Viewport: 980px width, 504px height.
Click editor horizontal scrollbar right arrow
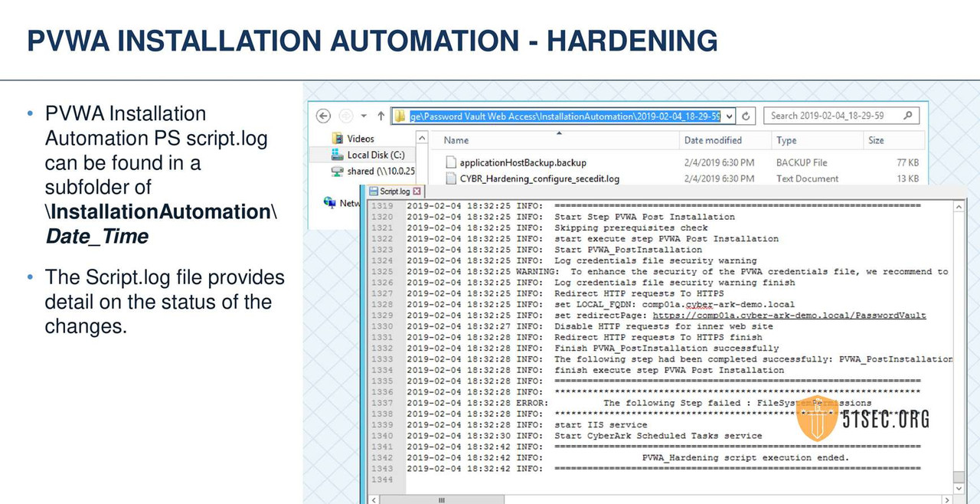click(x=947, y=500)
